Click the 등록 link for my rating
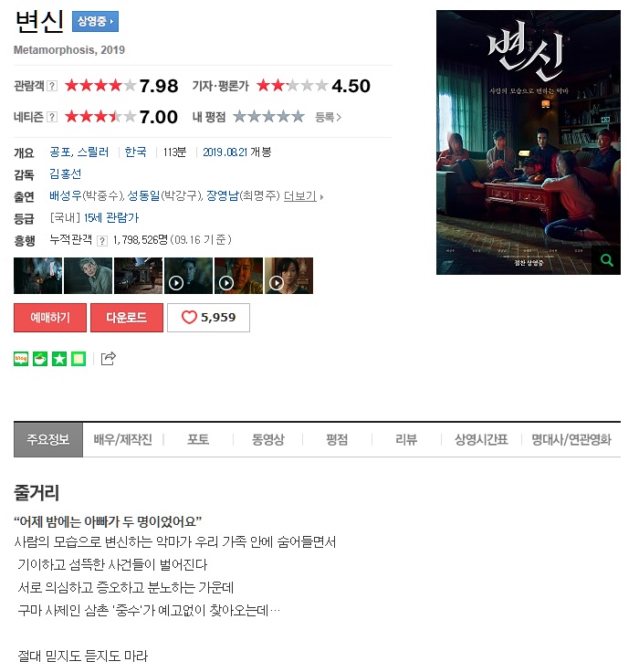 [328, 117]
